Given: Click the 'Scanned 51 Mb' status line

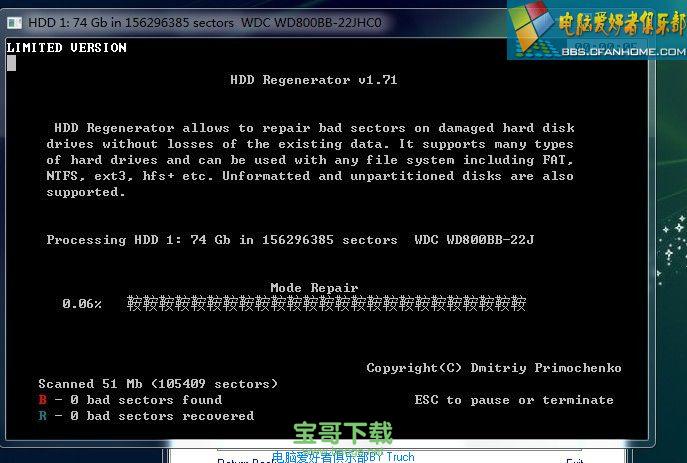Looking at the screenshot, I should 158,384.
